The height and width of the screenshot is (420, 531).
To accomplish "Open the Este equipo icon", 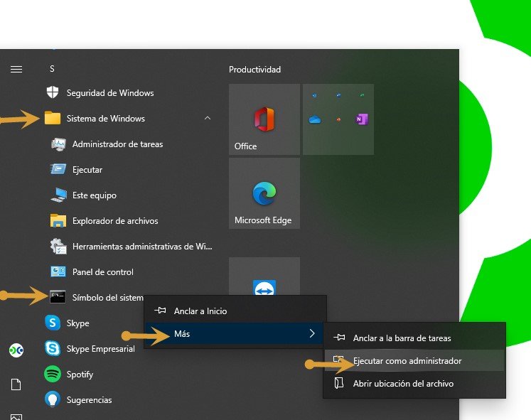I will pos(58,195).
